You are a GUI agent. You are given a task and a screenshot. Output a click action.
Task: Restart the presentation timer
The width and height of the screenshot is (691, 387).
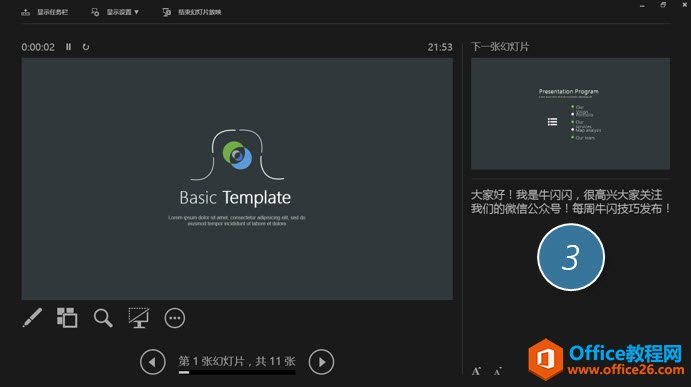85,47
